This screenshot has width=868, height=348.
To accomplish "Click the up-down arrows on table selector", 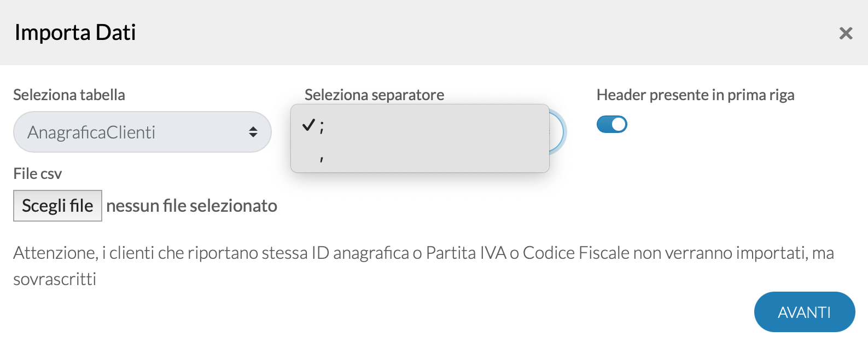I will click(x=253, y=132).
